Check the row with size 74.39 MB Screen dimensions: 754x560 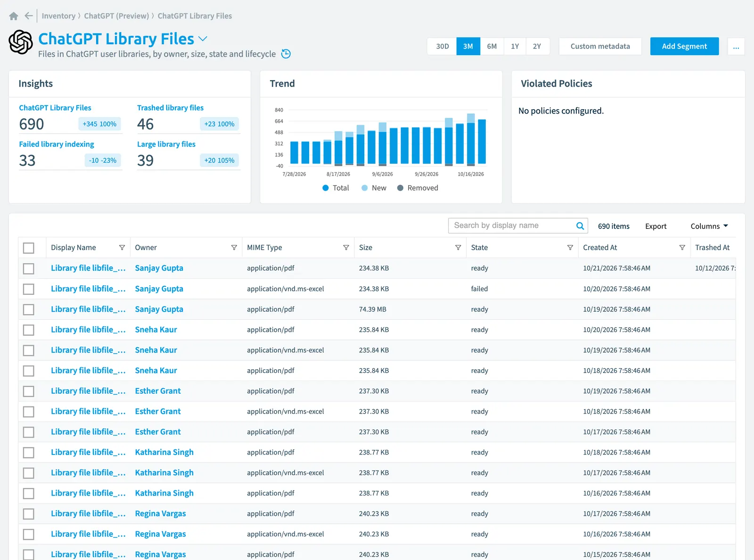tap(29, 309)
